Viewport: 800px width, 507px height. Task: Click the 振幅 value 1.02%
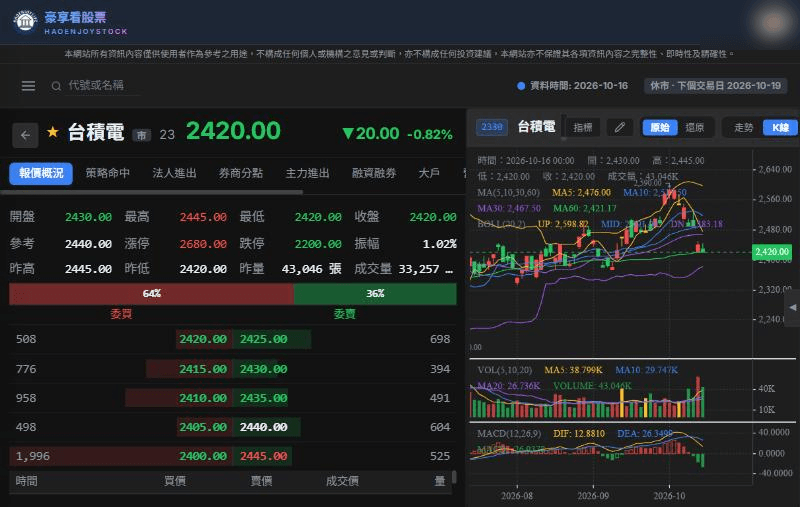(x=439, y=244)
